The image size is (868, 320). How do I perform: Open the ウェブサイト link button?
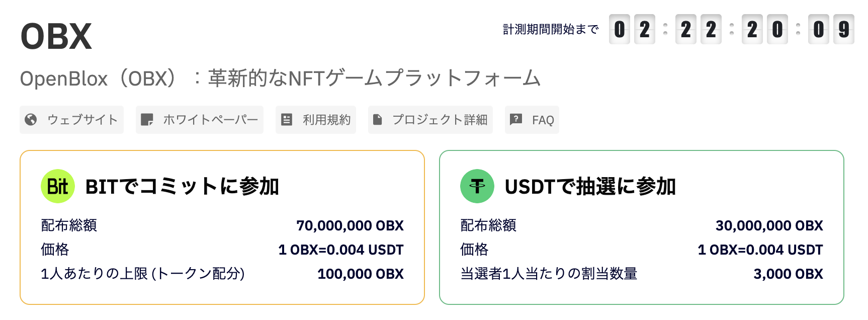click(x=71, y=120)
